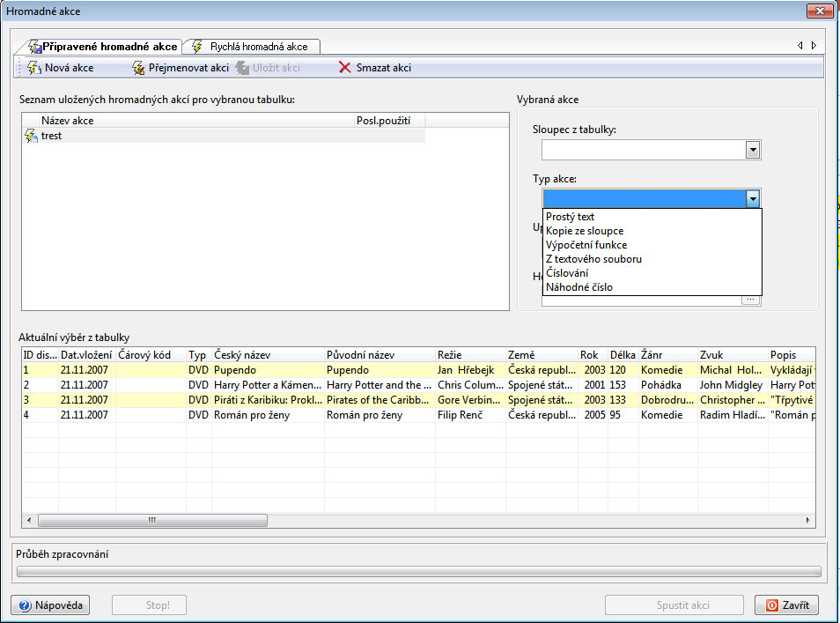Image resolution: width=840 pixels, height=623 pixels.
Task: Click the Sloupec z tabulky input field
Action: (x=644, y=150)
